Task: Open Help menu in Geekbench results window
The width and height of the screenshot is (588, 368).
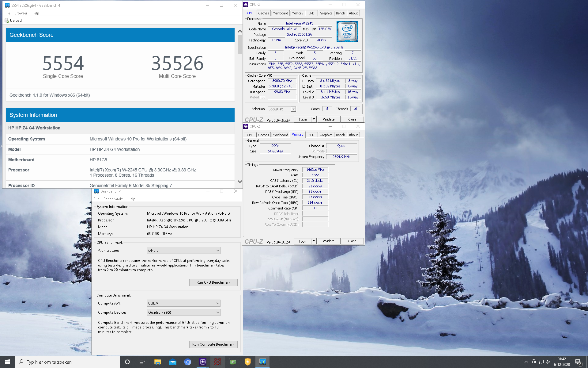Action: [x=35, y=13]
